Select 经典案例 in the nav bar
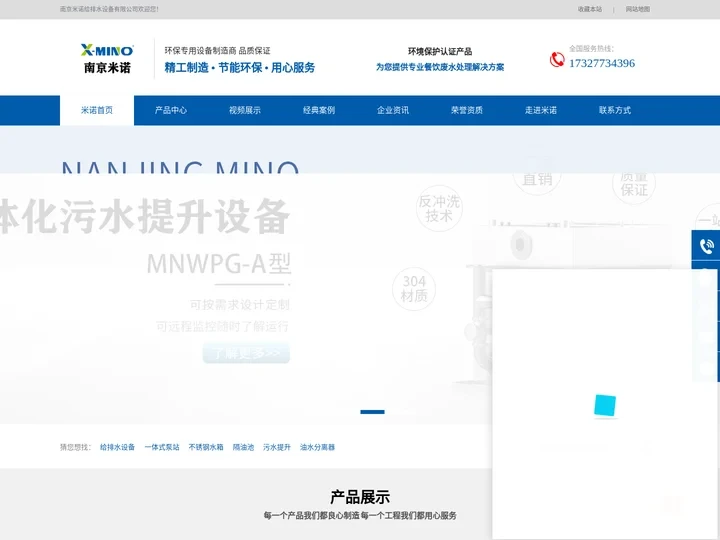720x540 pixels. pos(319,110)
